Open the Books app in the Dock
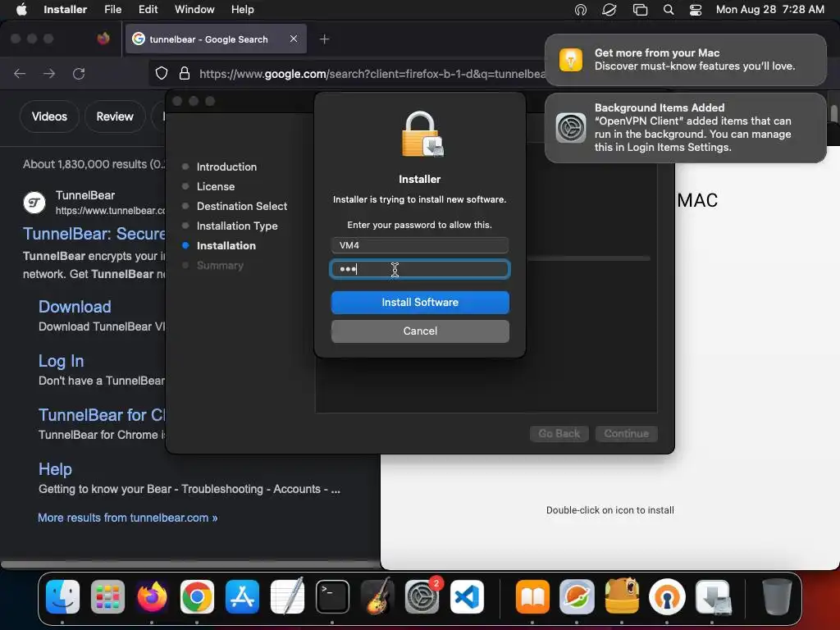Screen dimensions: 840x630 click(532, 596)
